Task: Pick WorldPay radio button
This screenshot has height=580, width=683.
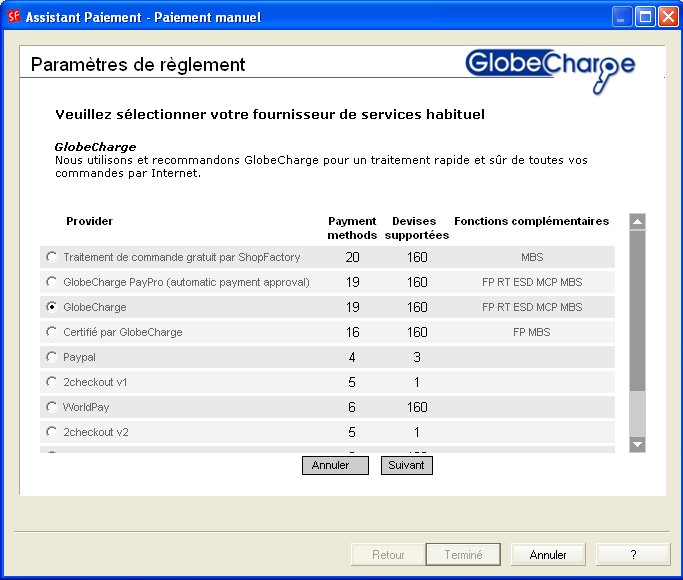Action: (52, 407)
